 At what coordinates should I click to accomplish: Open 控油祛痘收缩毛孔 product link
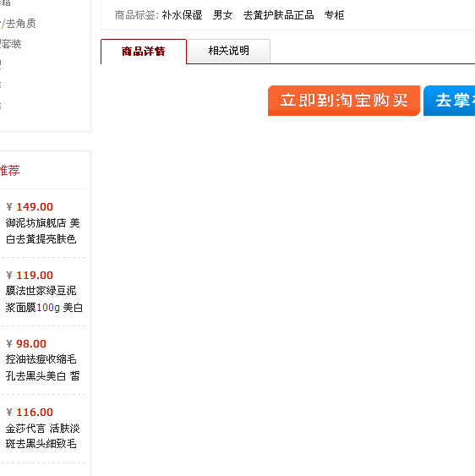tap(42, 368)
